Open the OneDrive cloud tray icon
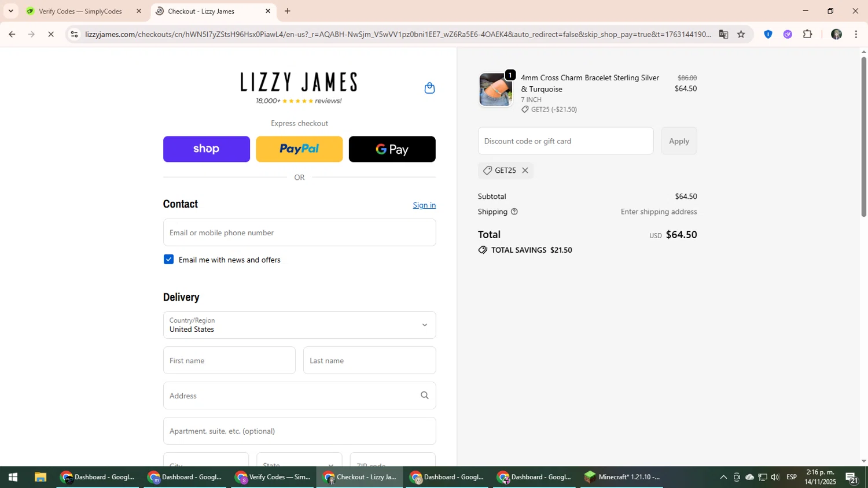This screenshot has width=868, height=488. [x=749, y=477]
